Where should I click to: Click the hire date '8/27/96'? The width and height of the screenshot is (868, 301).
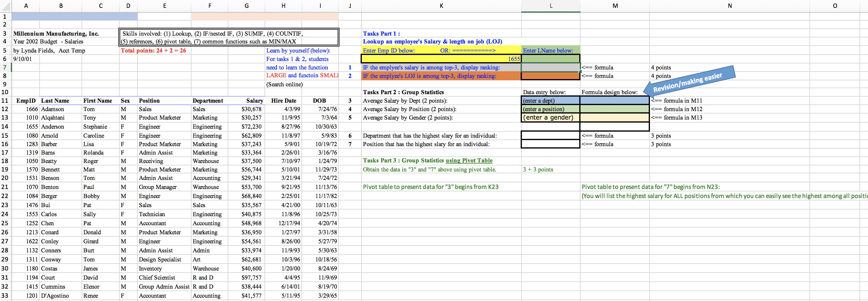point(283,126)
